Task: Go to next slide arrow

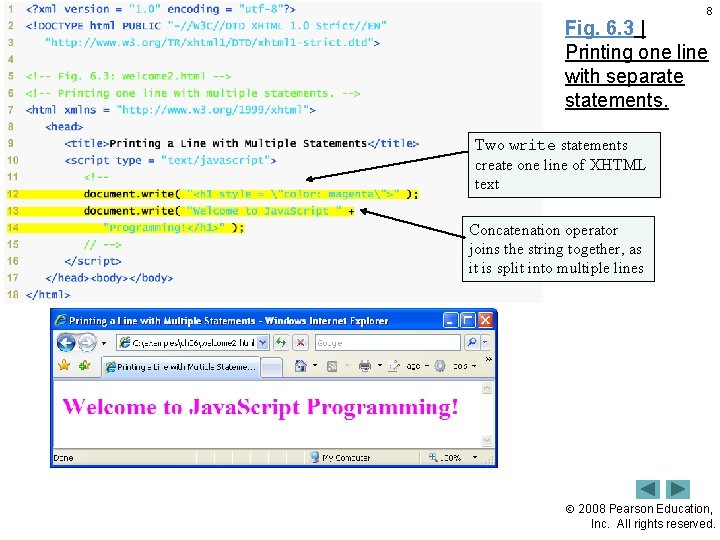Action: point(678,489)
